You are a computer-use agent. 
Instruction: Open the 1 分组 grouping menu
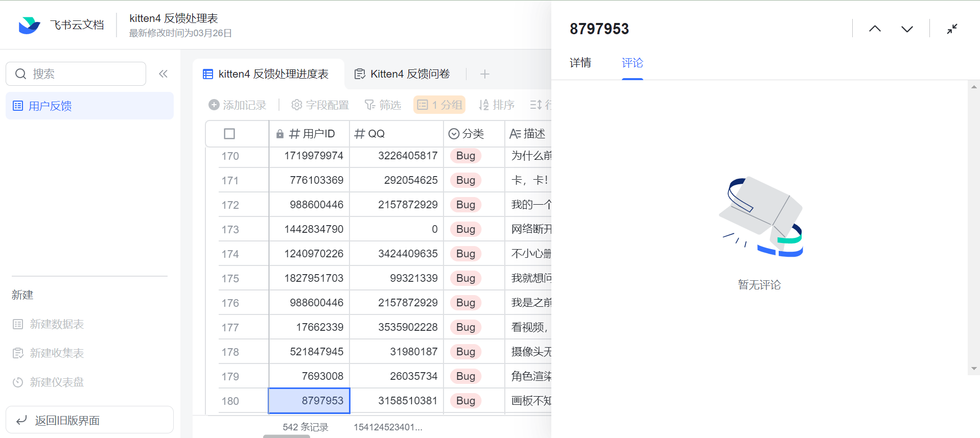click(439, 105)
